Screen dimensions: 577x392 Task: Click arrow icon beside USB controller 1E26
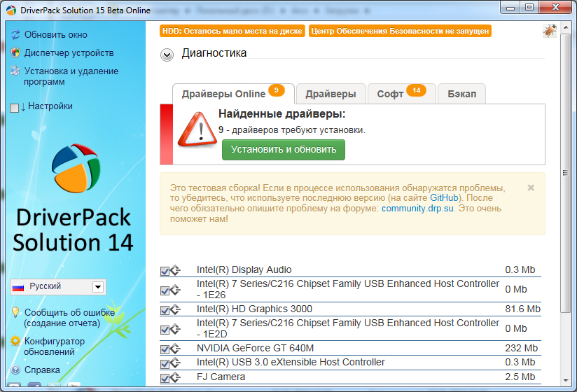click(x=176, y=290)
